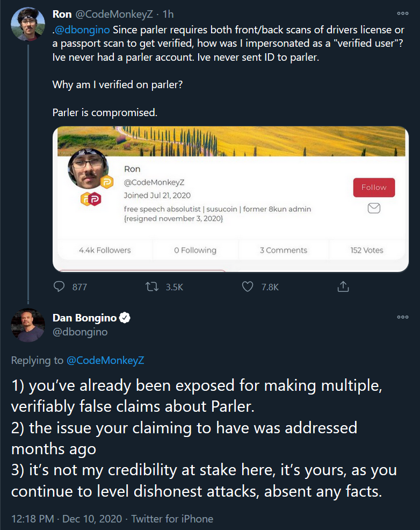The height and width of the screenshot is (530, 420).
Task: Click Dan Bongino's profile picture
Action: click(x=27, y=325)
